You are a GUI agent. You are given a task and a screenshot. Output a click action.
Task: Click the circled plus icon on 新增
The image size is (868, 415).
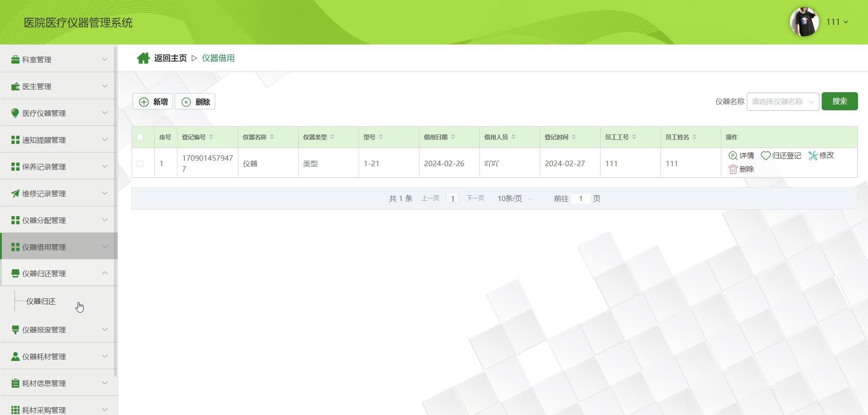143,101
